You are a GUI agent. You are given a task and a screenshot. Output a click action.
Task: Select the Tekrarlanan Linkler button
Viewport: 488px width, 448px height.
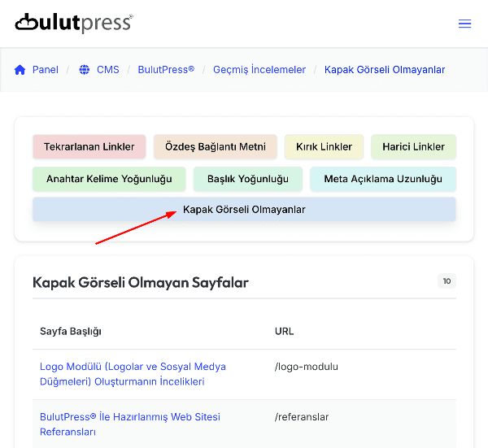pos(89,146)
